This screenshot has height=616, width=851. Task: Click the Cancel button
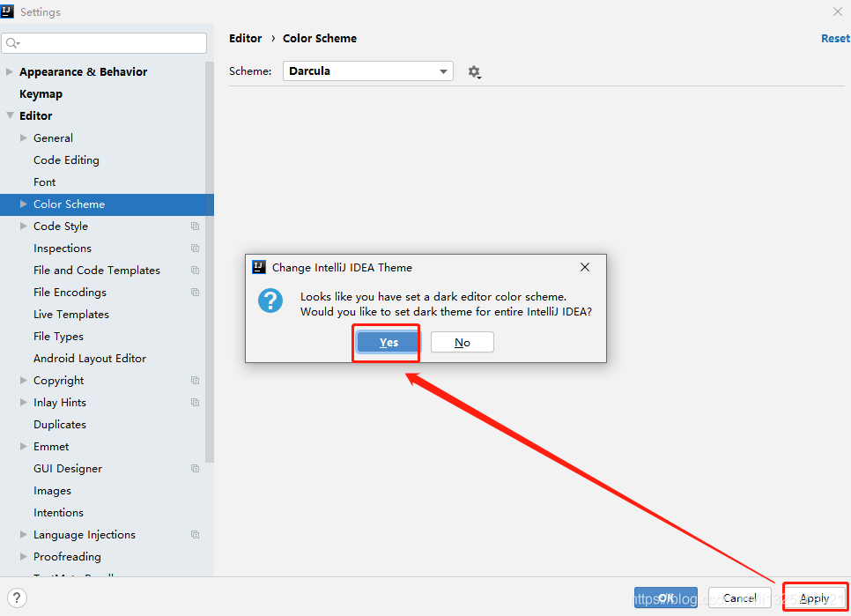point(739,597)
